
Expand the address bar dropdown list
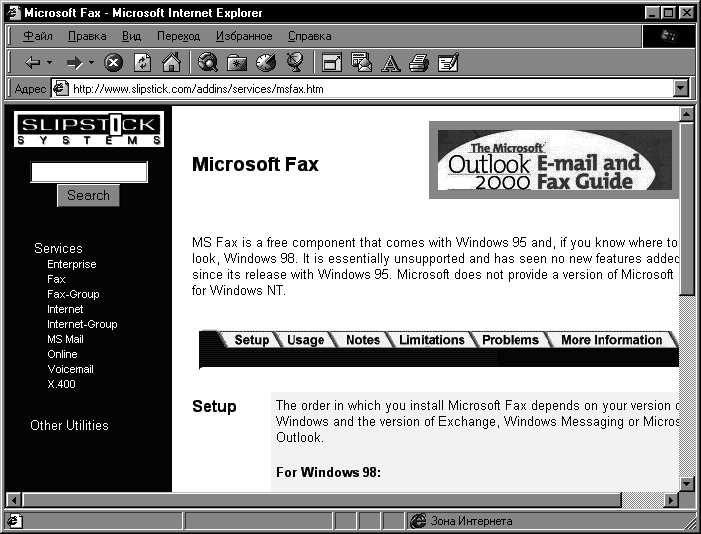coord(680,89)
